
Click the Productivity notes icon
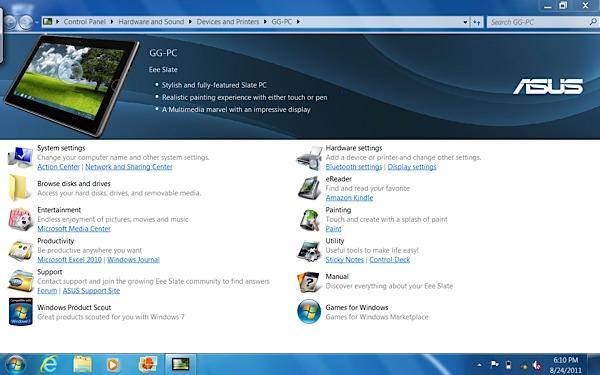tap(20, 251)
